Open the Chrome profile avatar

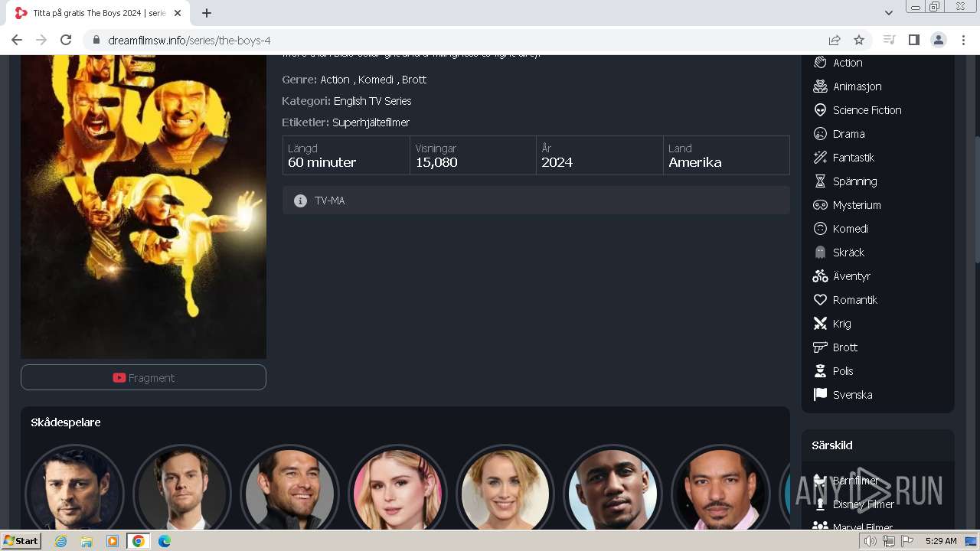[938, 40]
